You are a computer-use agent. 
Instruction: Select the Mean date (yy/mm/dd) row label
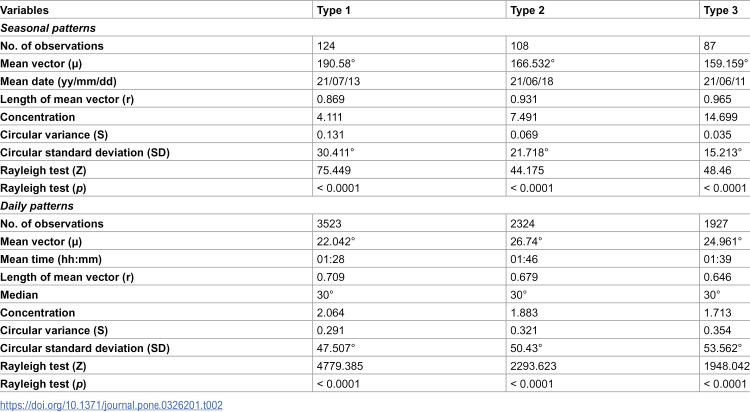(58, 81)
